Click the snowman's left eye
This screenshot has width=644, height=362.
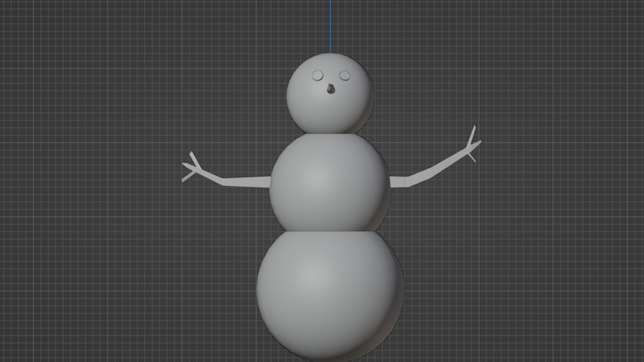pos(317,74)
